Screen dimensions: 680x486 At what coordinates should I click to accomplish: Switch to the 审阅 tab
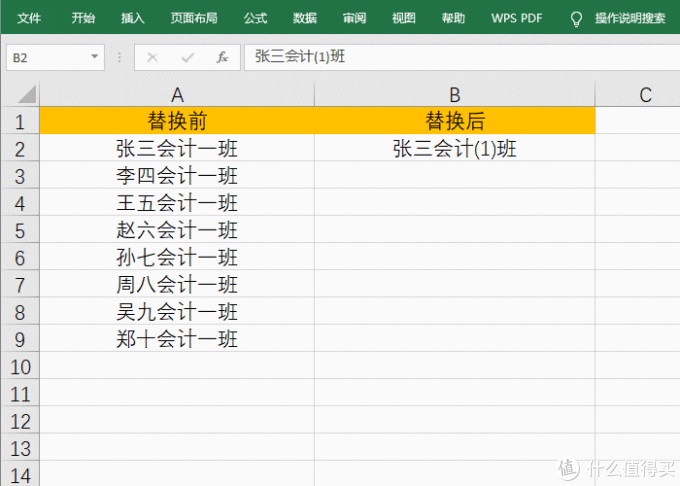pyautogui.click(x=354, y=18)
